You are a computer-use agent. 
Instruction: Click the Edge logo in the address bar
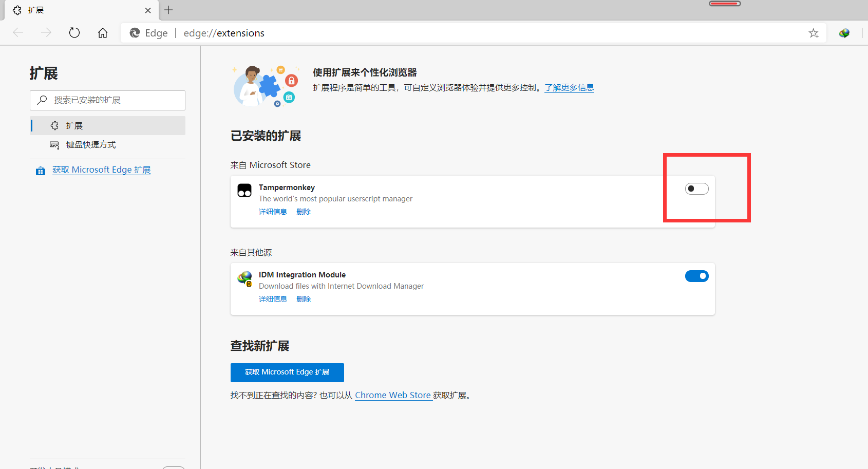pos(135,33)
